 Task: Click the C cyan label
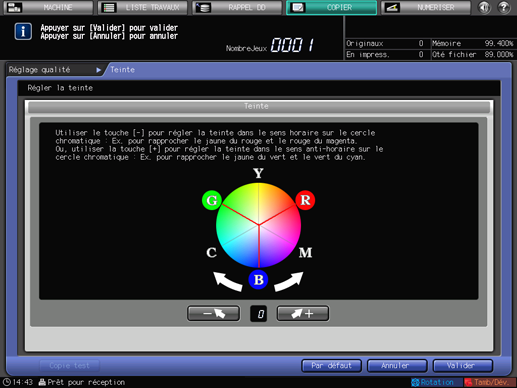(x=212, y=253)
